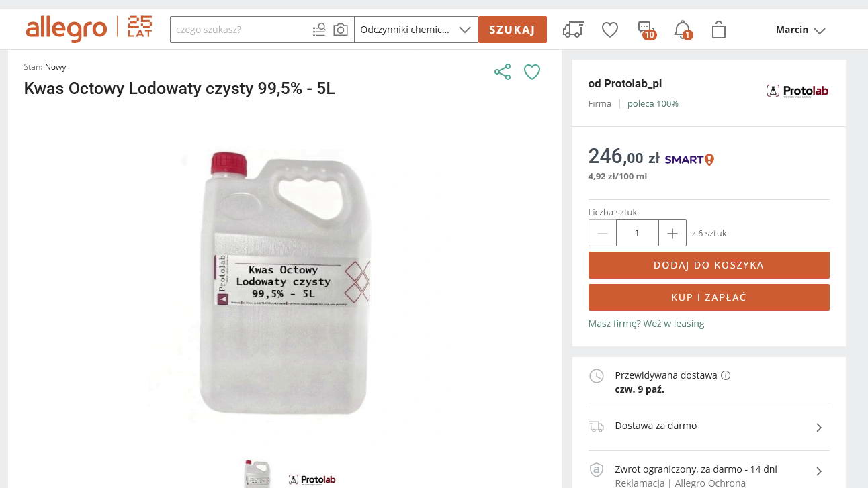
Task: Click KUP I ZAPŁAĆ button
Action: (x=709, y=297)
